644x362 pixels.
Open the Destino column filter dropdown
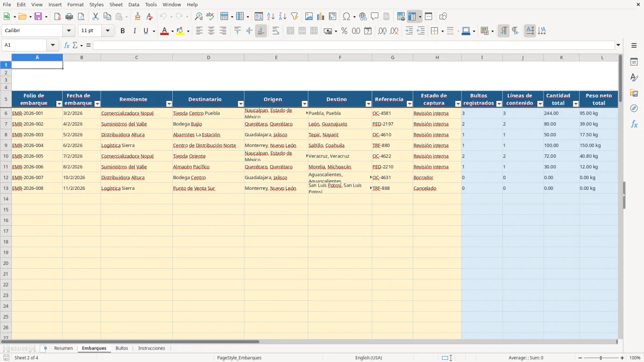(x=368, y=104)
